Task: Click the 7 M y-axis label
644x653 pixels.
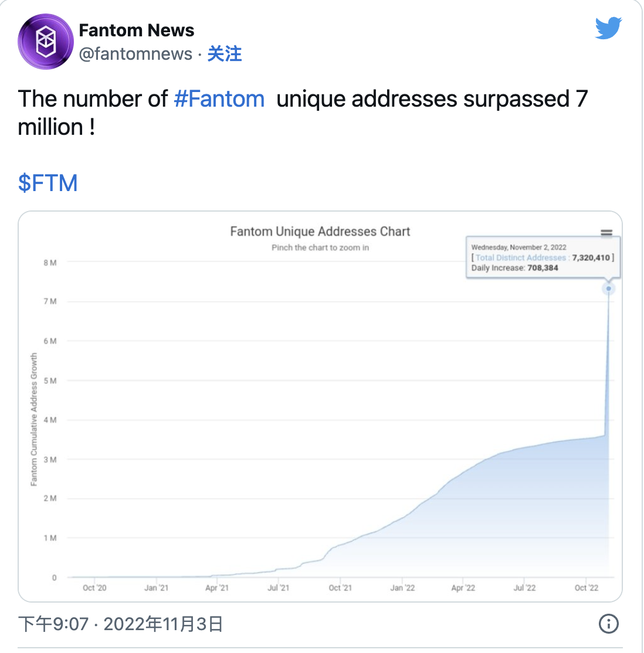Action: click(x=50, y=301)
